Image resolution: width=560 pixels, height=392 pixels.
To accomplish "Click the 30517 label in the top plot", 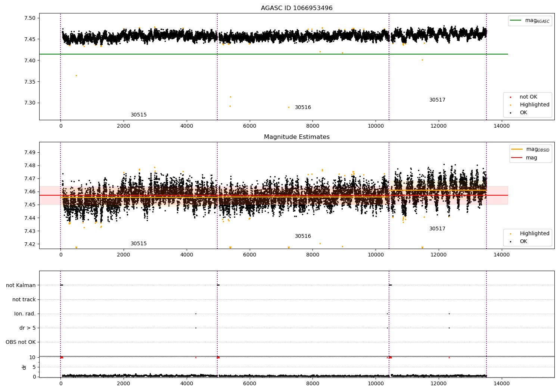I will tap(437, 100).
